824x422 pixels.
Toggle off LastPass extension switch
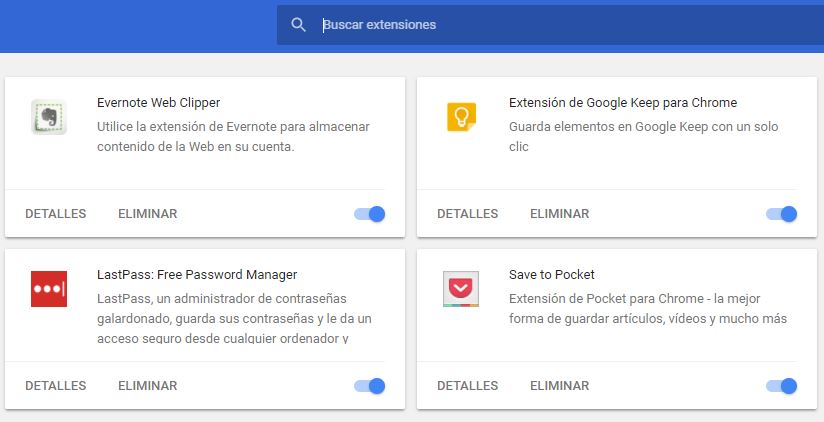click(x=370, y=386)
